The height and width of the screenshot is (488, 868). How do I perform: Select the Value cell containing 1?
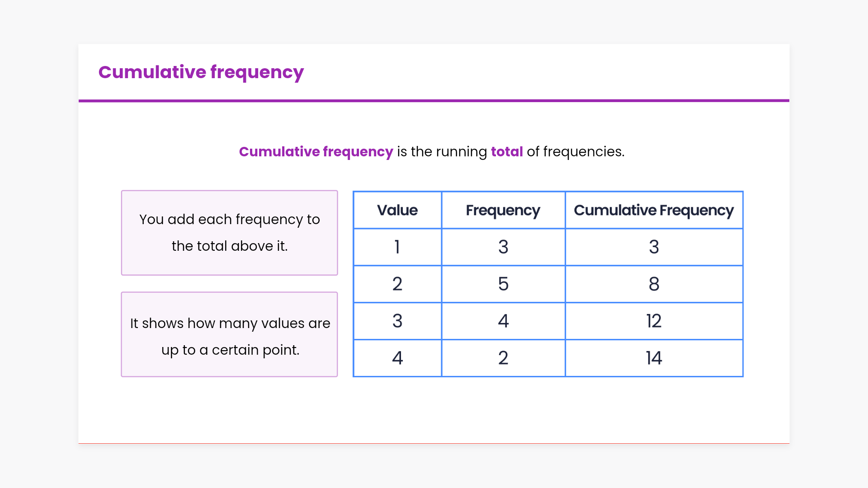click(x=397, y=247)
